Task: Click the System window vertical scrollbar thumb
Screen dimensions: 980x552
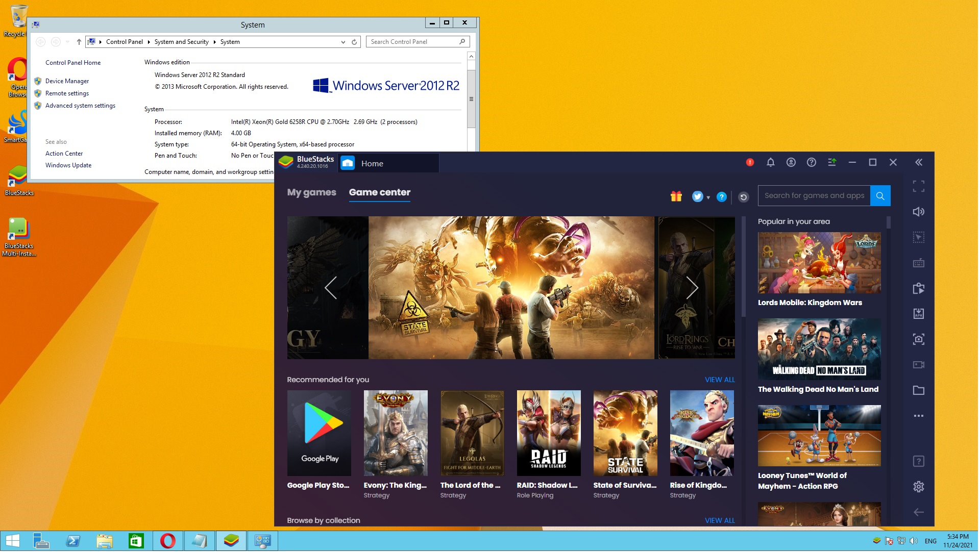Action: point(471,99)
